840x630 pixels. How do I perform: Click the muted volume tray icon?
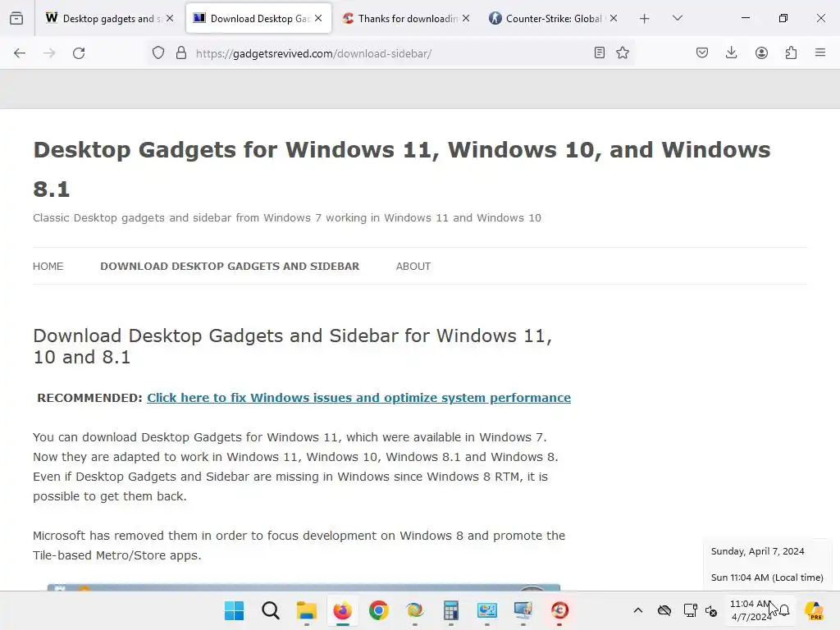coord(711,610)
